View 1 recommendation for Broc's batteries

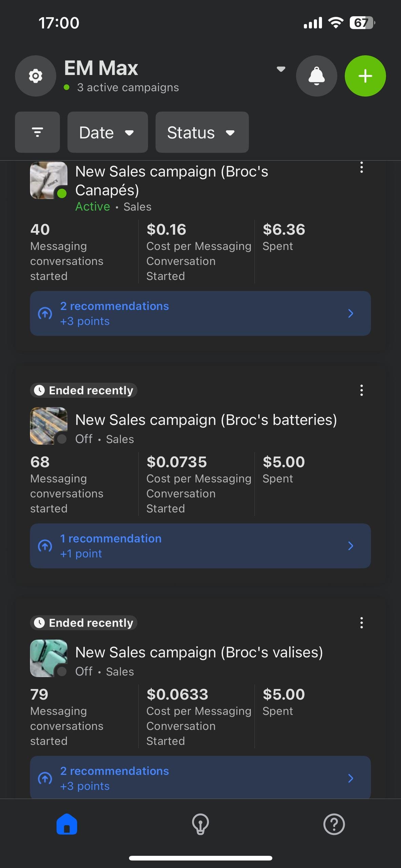click(200, 546)
